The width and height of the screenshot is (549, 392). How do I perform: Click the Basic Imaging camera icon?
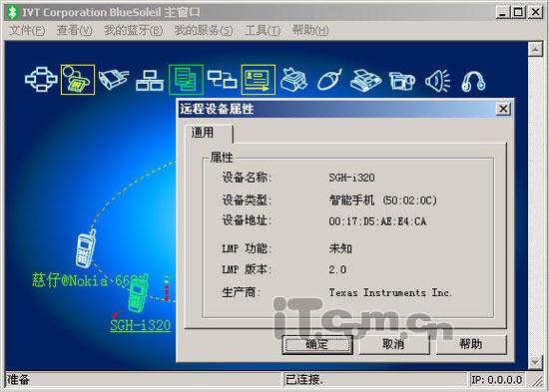click(402, 80)
